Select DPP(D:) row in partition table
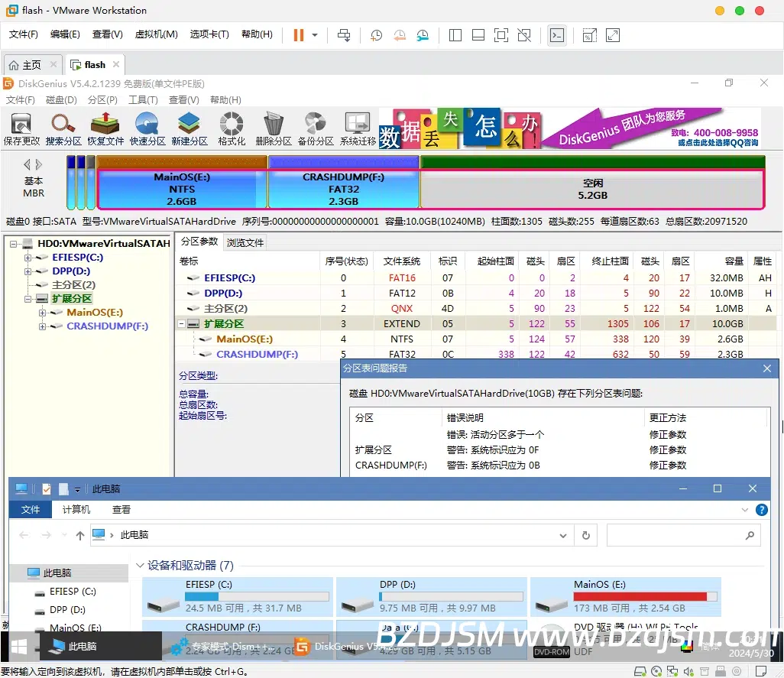 [x=477, y=293]
